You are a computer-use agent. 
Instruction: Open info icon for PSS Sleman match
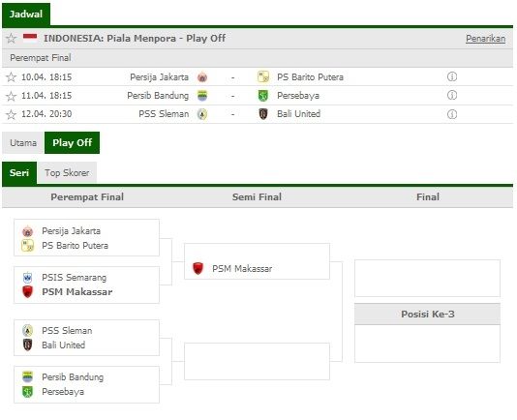coord(452,114)
